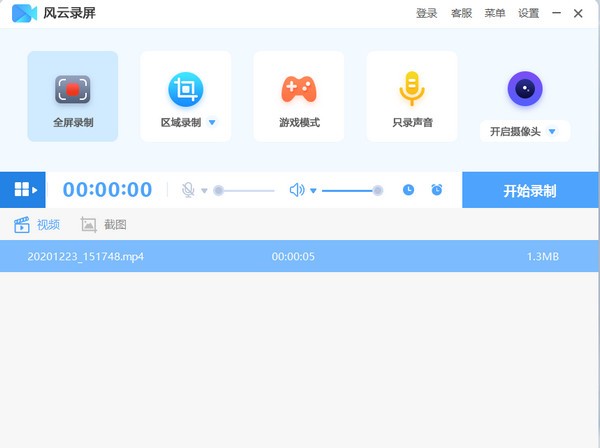Click the alarm clock timer icon

437,190
